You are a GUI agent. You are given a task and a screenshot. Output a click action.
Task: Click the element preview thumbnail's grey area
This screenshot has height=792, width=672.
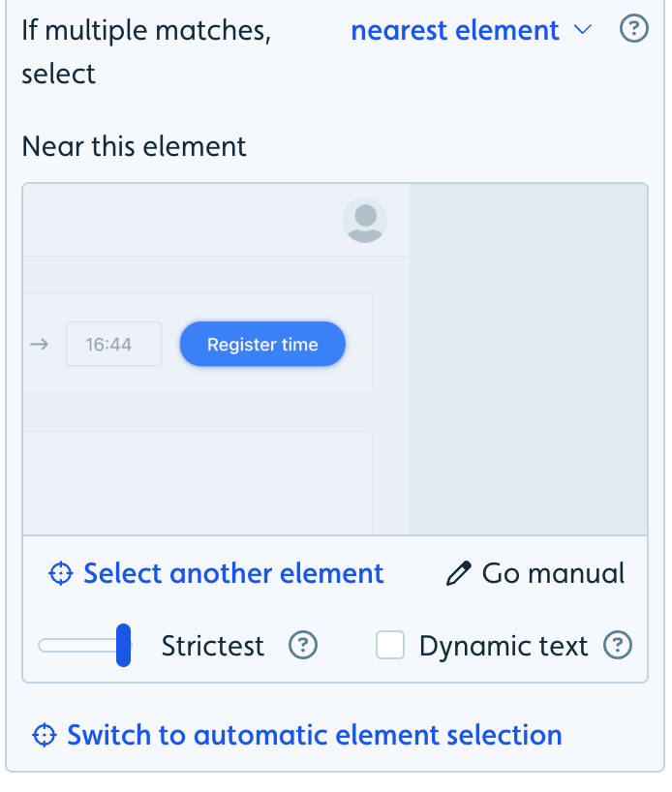[529, 358]
